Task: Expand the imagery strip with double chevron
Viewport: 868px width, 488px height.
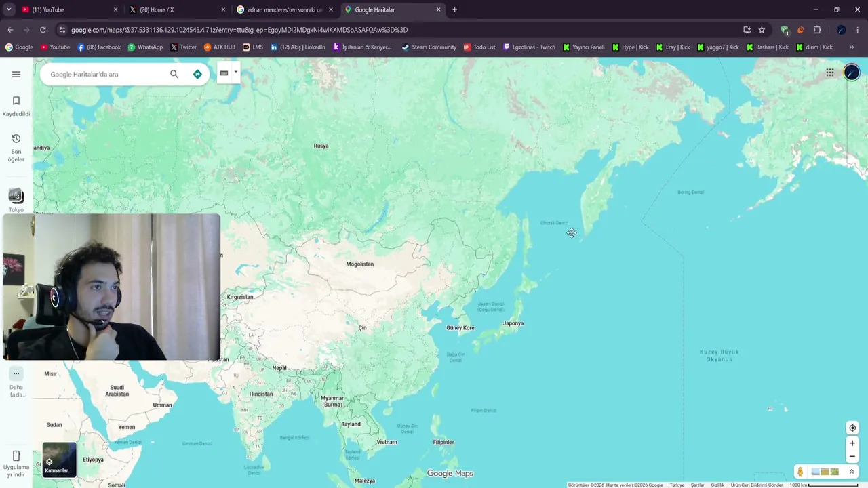Action: point(852,472)
